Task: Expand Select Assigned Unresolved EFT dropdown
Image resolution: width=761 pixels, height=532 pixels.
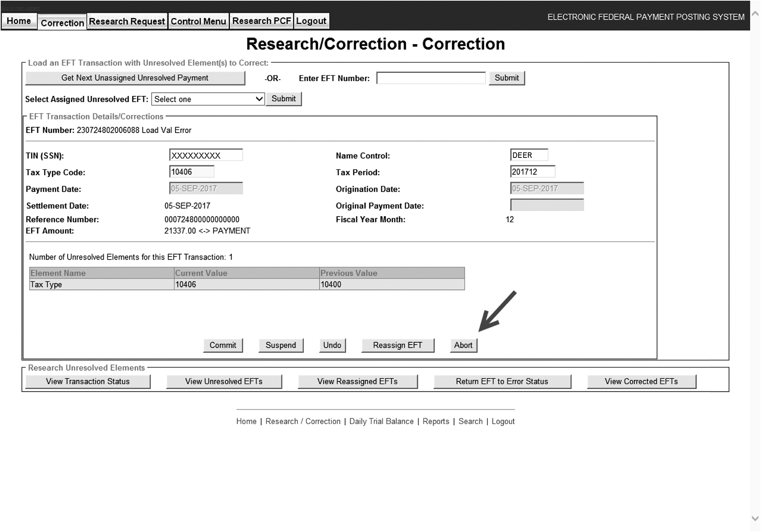Action: coord(208,99)
